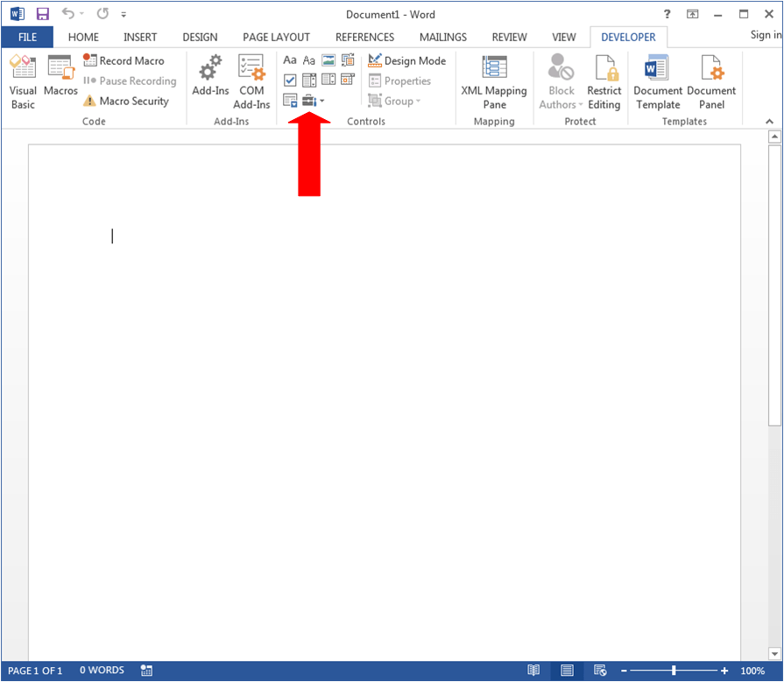This screenshot has height=682, width=784.
Task: Open Document Template dialog
Action: coord(658,82)
